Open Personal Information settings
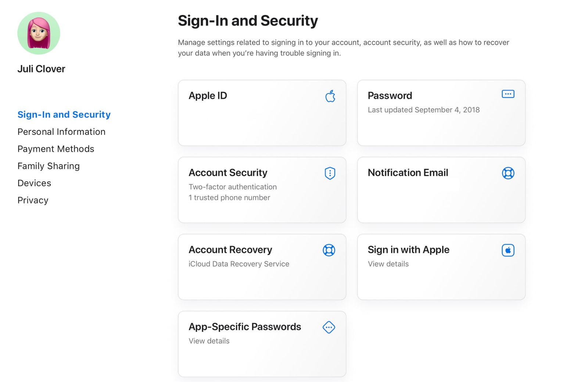Image resolution: width=588 pixels, height=382 pixels. (x=61, y=132)
